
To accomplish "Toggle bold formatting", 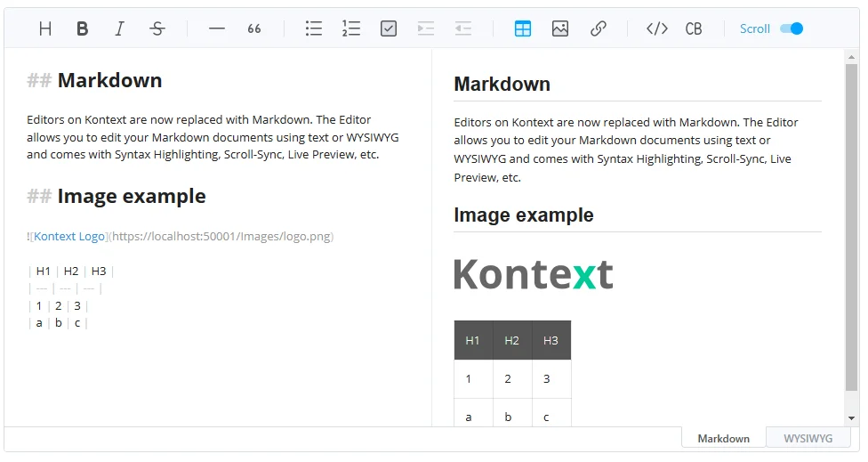I will coord(83,28).
